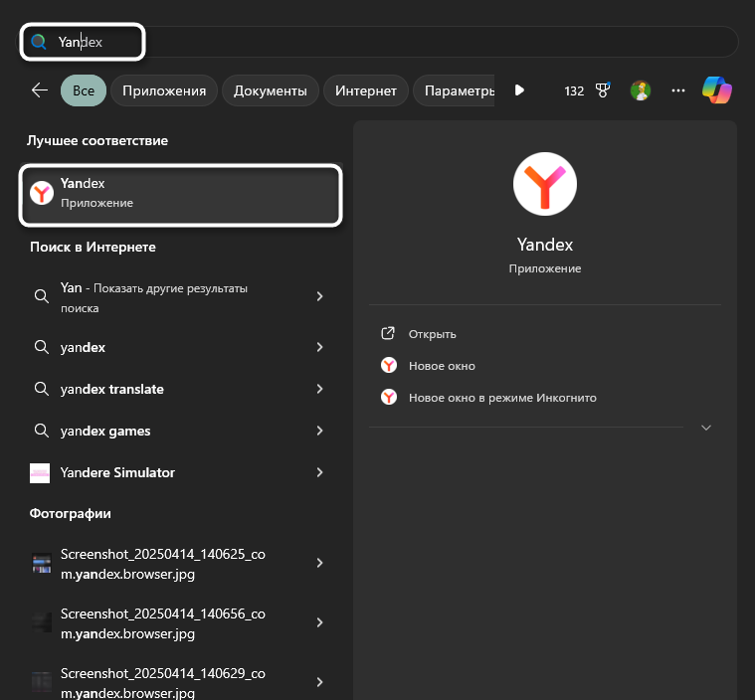
Task: Click the Yandere Simulator result icon
Action: 40,473
